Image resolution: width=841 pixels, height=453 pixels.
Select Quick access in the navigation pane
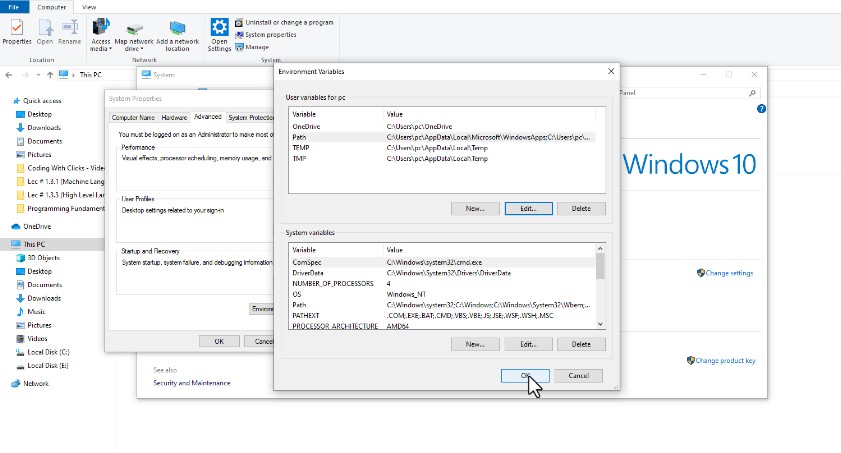pyautogui.click(x=36, y=101)
